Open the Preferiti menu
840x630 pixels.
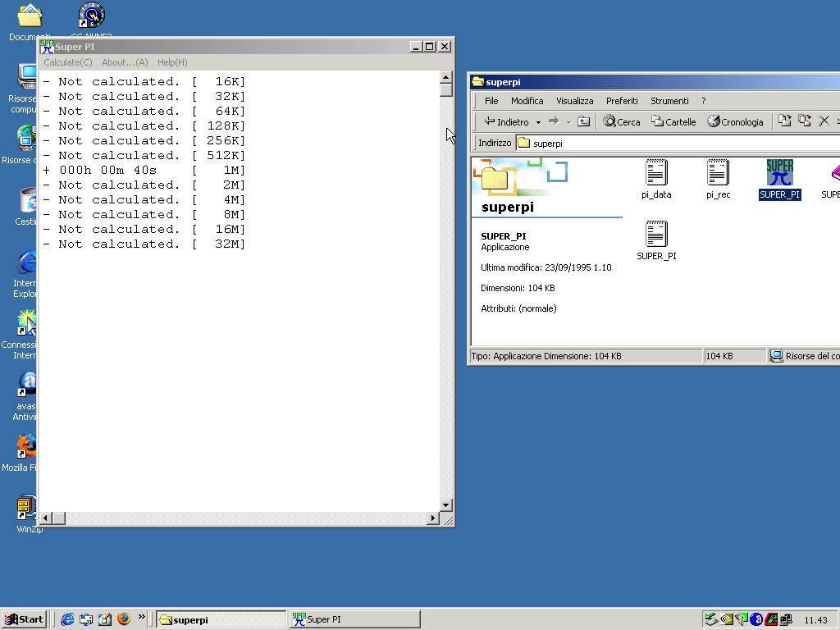pos(622,101)
